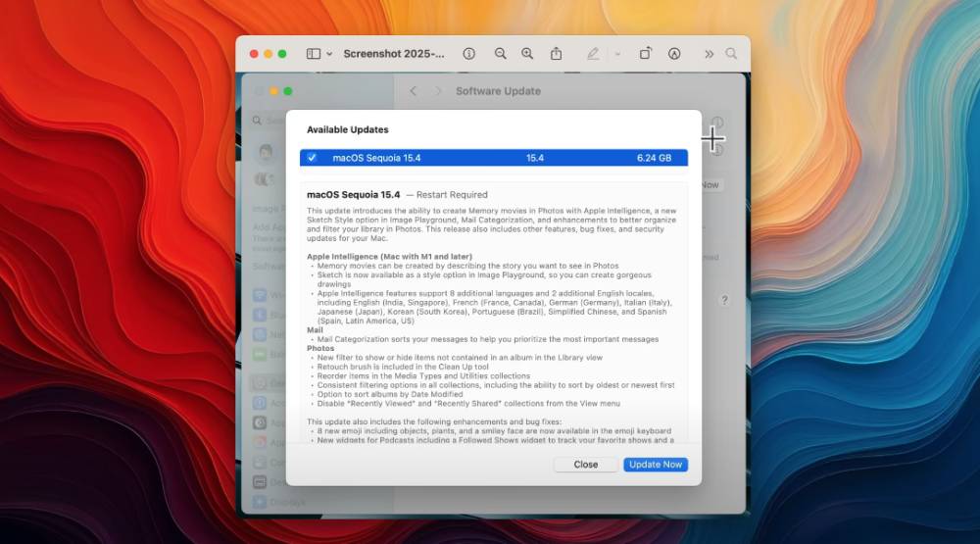Click the Restart Required label
Viewport: 980px width, 544px height.
tap(451, 195)
